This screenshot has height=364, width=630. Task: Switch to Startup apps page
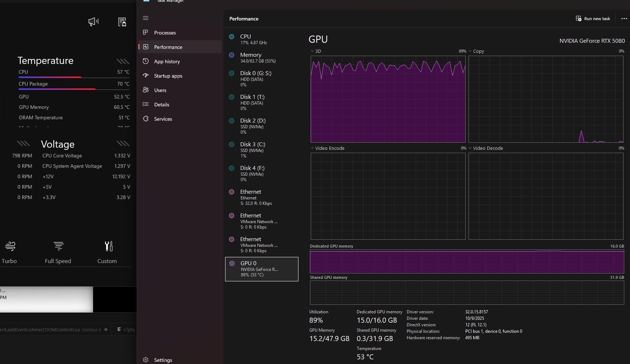pyautogui.click(x=168, y=76)
